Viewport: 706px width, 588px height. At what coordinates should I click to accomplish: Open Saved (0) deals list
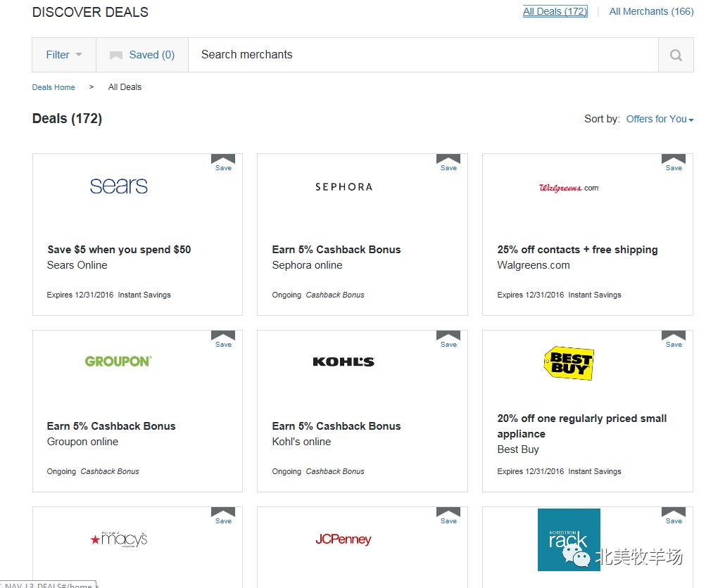(x=142, y=55)
